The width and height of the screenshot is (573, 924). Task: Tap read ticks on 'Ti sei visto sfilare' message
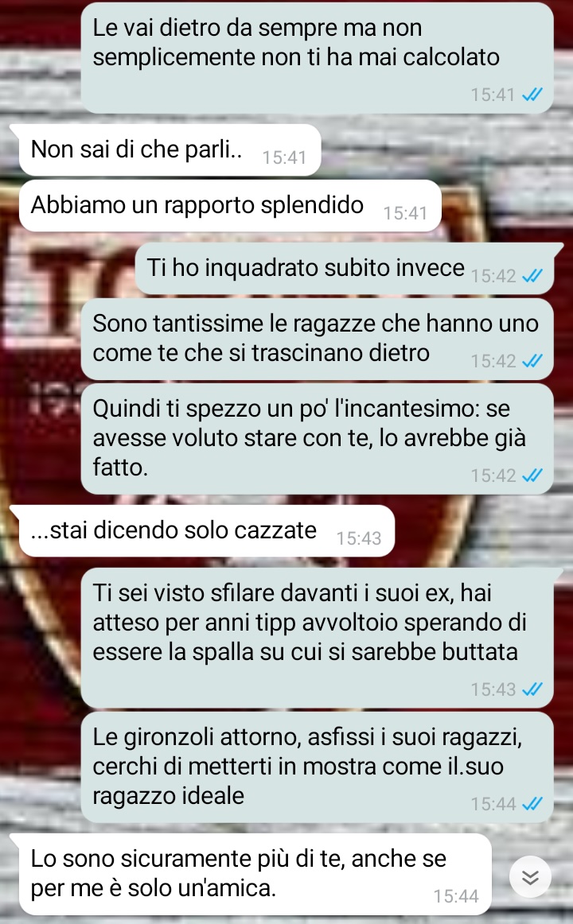click(532, 689)
